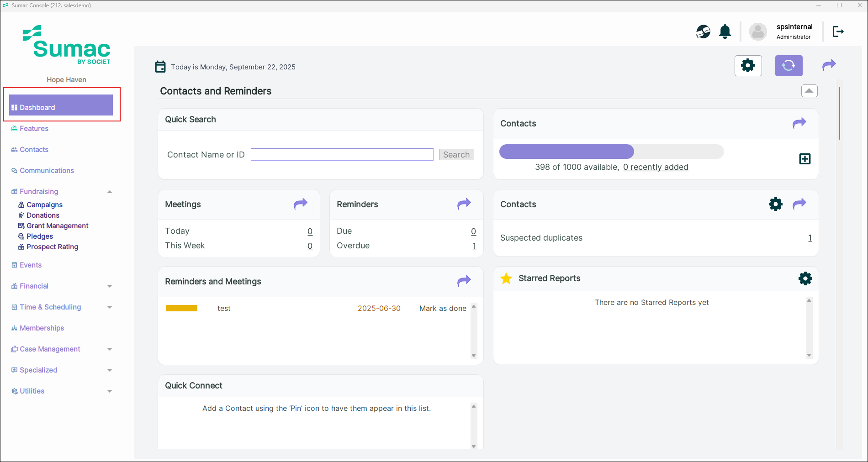
Task: Click the contacts usage progress bar
Action: pos(611,152)
